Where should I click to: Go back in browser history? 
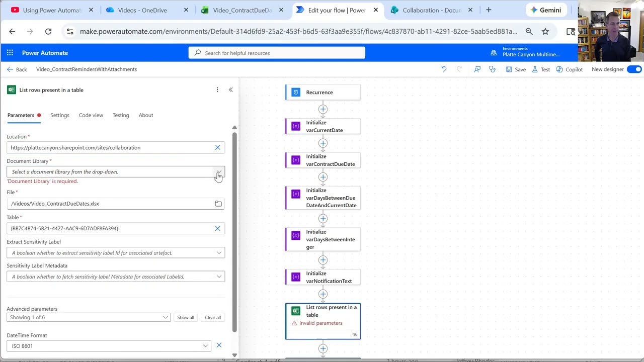12,31
